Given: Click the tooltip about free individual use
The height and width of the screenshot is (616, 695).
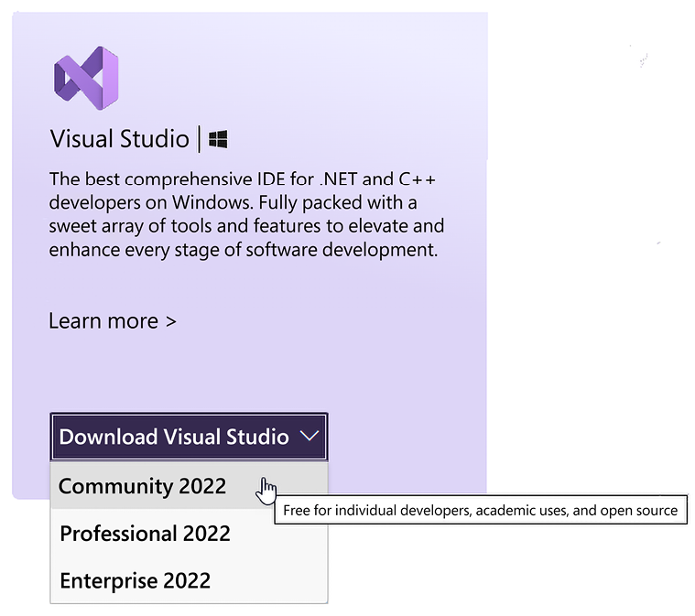Looking at the screenshot, I should (x=481, y=510).
